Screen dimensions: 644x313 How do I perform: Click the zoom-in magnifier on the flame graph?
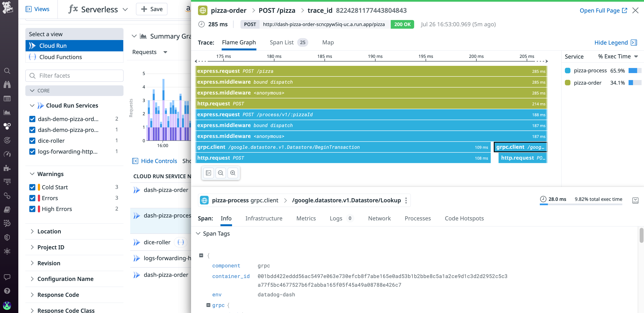point(233,173)
